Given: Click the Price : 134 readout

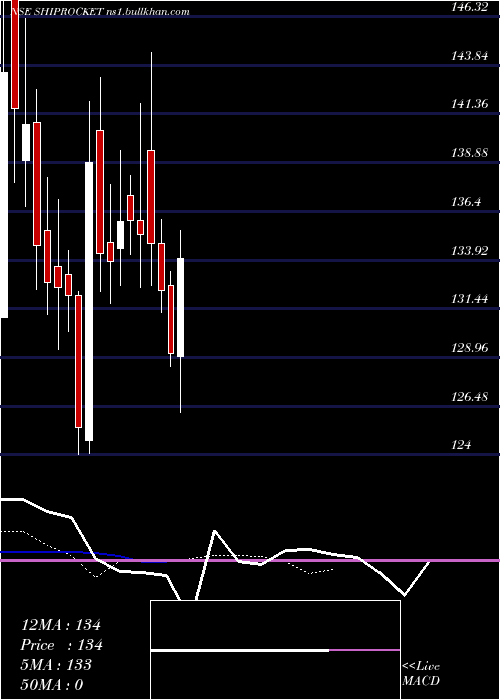Looking at the screenshot, I should coord(62,645).
